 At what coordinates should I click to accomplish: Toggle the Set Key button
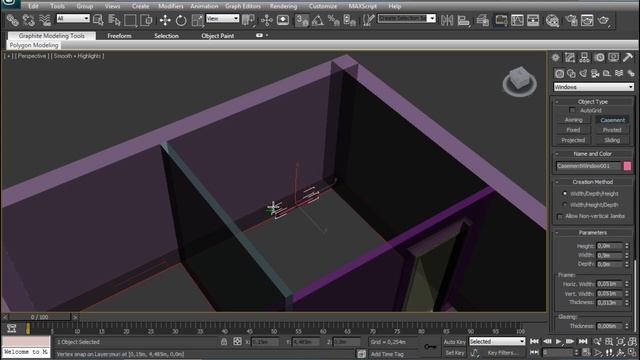pos(454,352)
